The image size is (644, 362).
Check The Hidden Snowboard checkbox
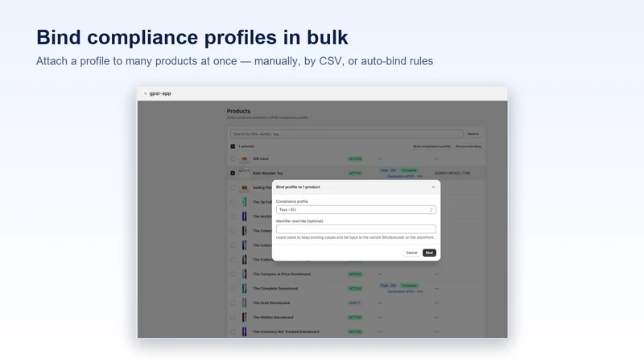(233, 317)
